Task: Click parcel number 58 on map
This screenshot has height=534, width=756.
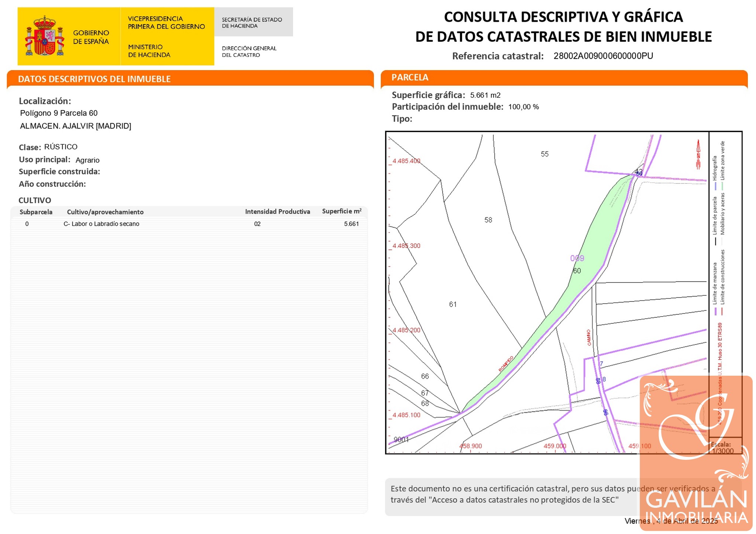Action: (488, 220)
